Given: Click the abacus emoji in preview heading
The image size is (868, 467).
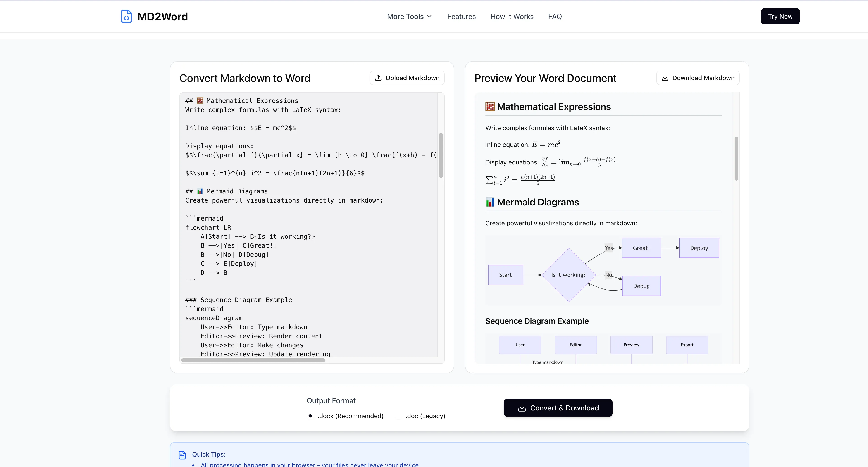Looking at the screenshot, I should [490, 107].
